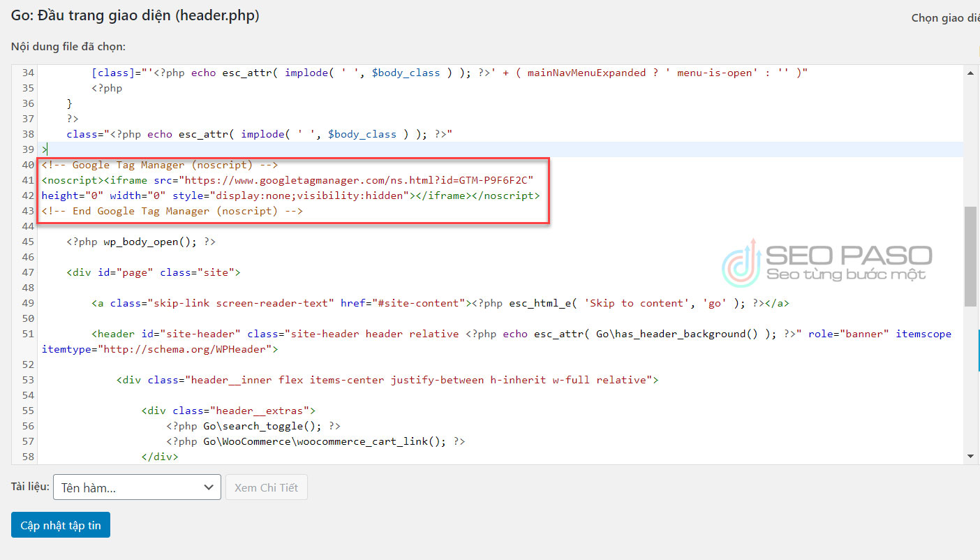
Task: Click the closing > character on line 39
Action: 45,149
